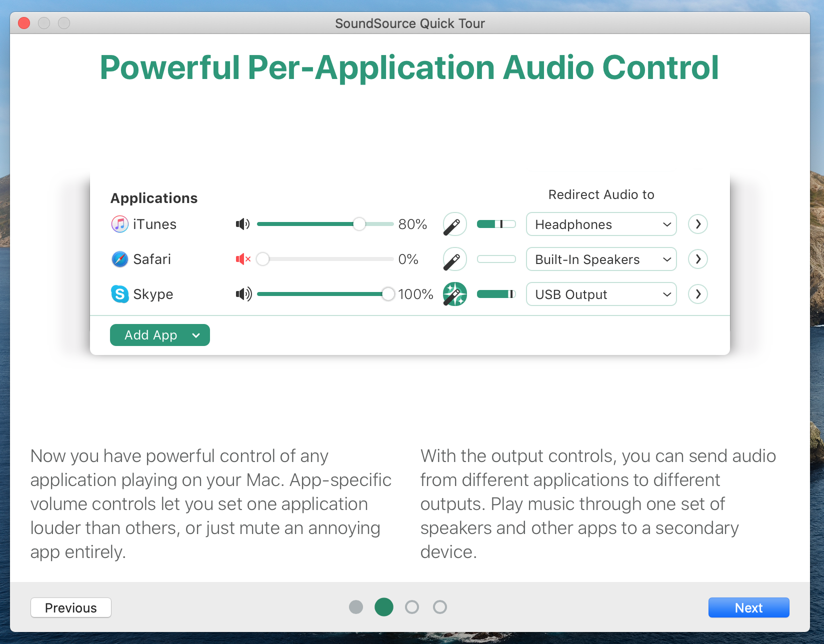Image resolution: width=824 pixels, height=644 pixels.
Task: Click the iTunes 80% volume value
Action: tap(412, 224)
